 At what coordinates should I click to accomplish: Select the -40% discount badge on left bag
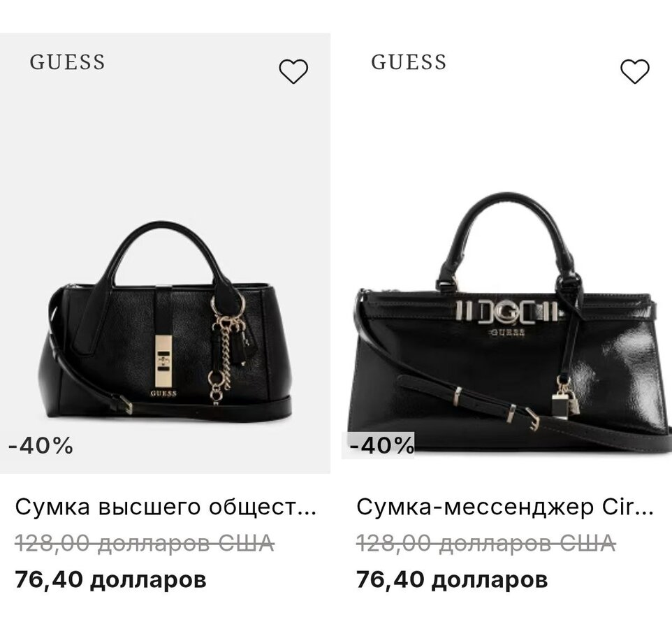[41, 445]
